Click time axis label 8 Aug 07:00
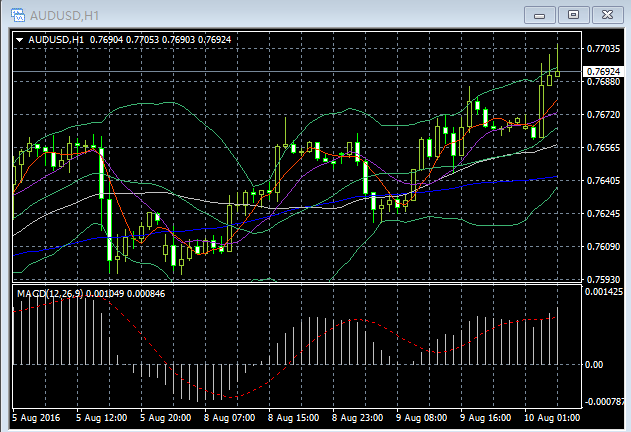Image resolution: width=631 pixels, height=432 pixels. click(x=229, y=418)
